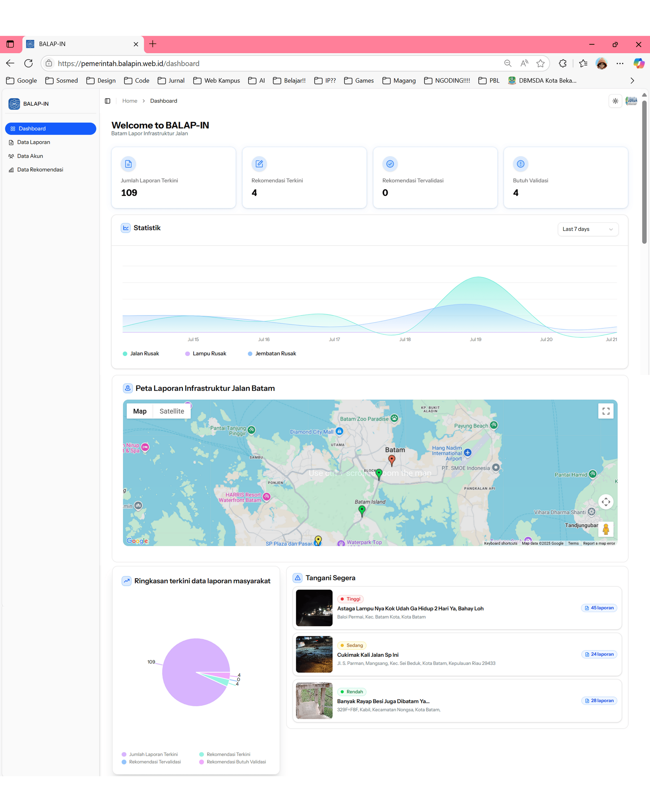Open the Dashboard sidebar item
Viewport: 650px width, 812px height.
click(x=50, y=128)
